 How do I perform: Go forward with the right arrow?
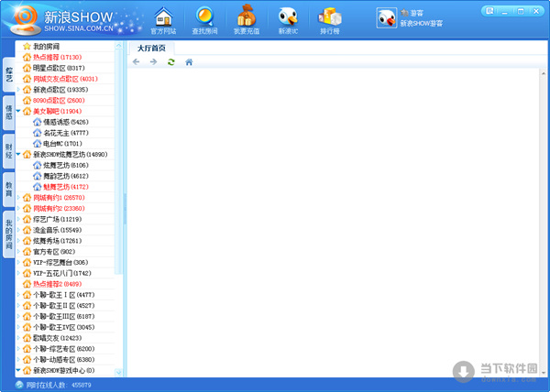pyautogui.click(x=153, y=62)
